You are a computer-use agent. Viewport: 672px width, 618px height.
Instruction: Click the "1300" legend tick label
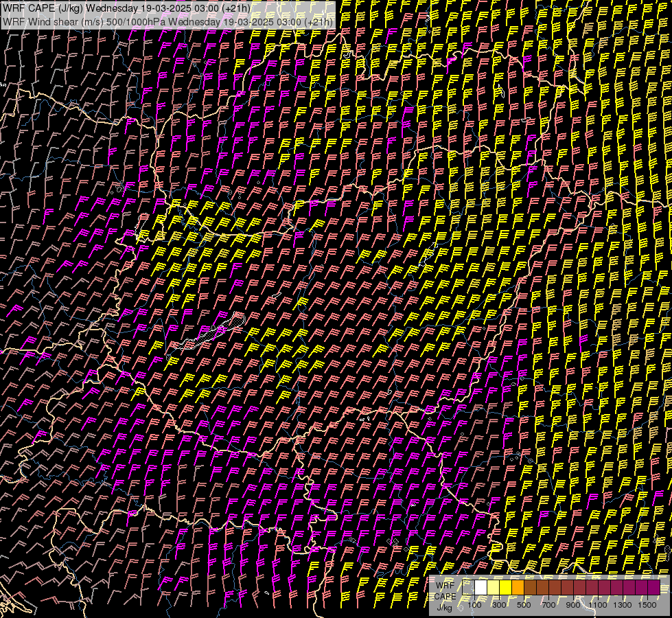click(x=623, y=605)
